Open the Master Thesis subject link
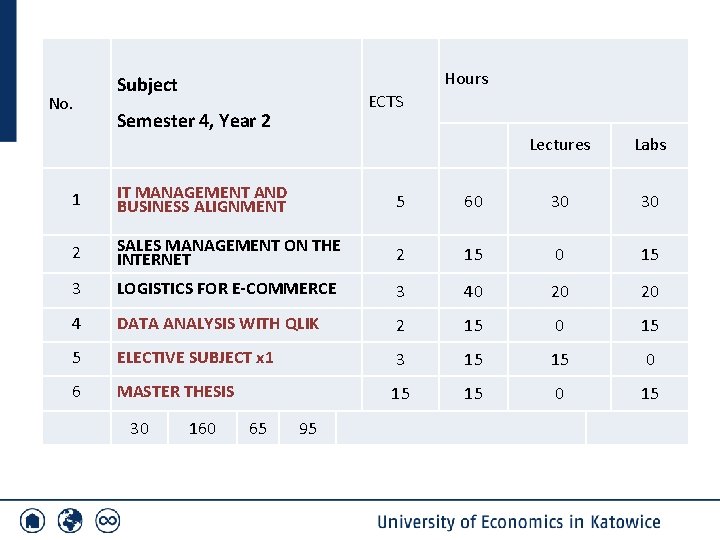 (x=175, y=392)
